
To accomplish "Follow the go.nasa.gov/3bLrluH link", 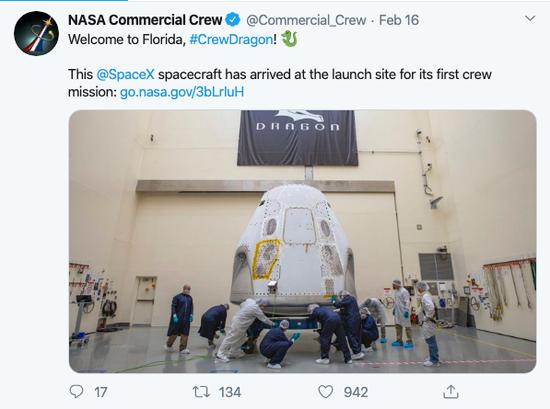I will click(182, 92).
